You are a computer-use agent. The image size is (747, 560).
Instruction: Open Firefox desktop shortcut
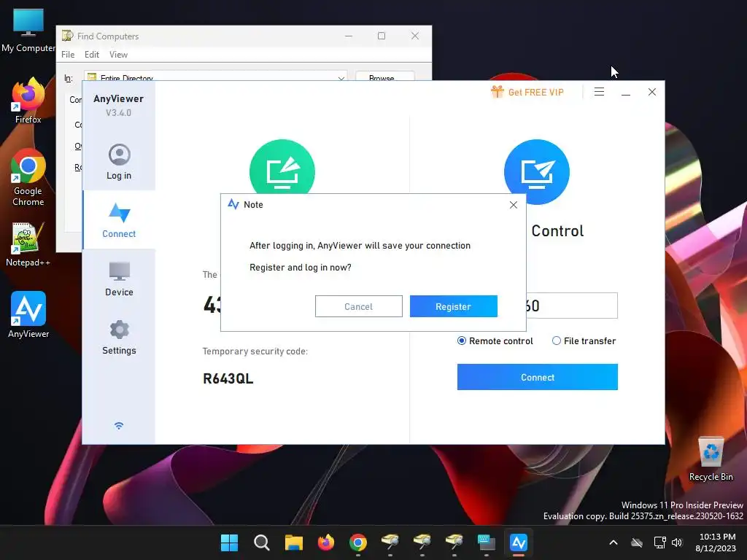point(28,101)
